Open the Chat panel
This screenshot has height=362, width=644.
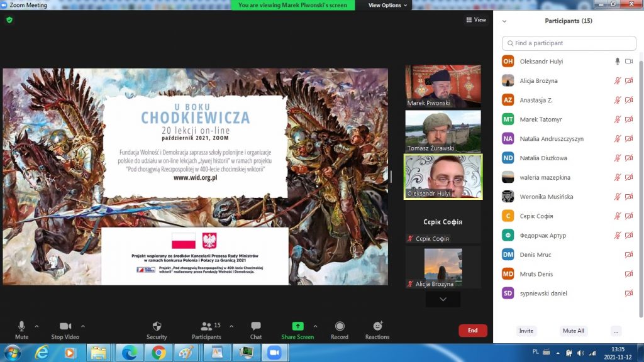256,326
